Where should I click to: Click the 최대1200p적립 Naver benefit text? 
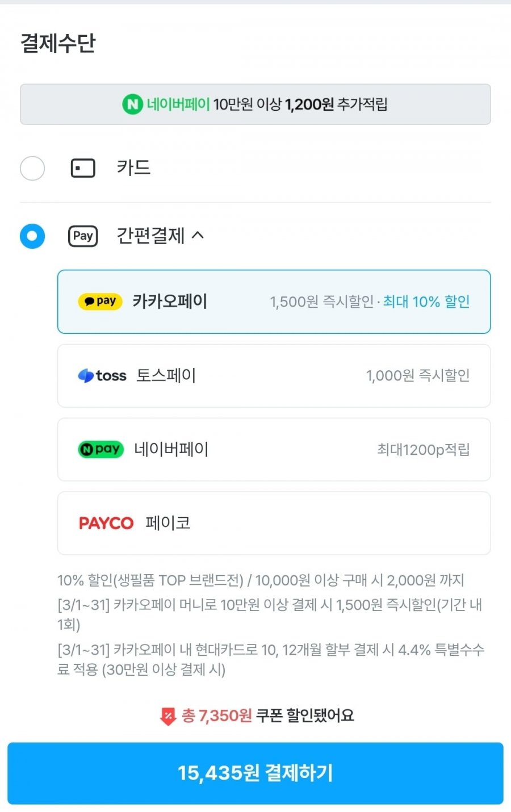pos(424,450)
